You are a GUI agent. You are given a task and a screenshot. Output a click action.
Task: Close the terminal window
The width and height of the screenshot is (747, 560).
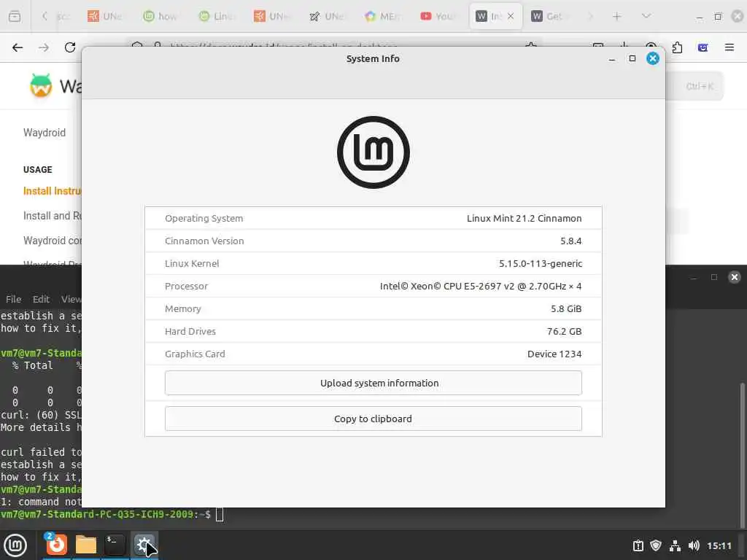tap(735, 277)
